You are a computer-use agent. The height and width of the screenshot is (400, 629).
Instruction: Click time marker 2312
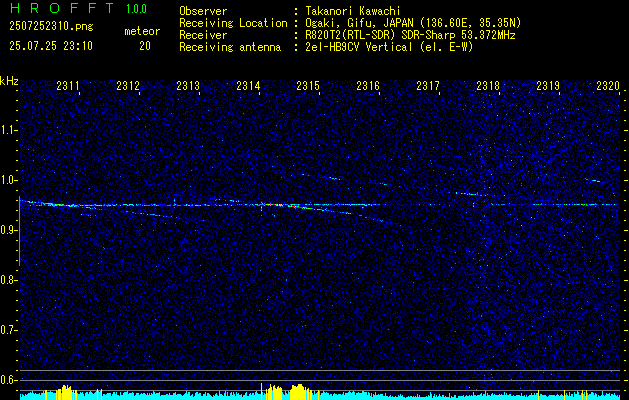tap(128, 85)
